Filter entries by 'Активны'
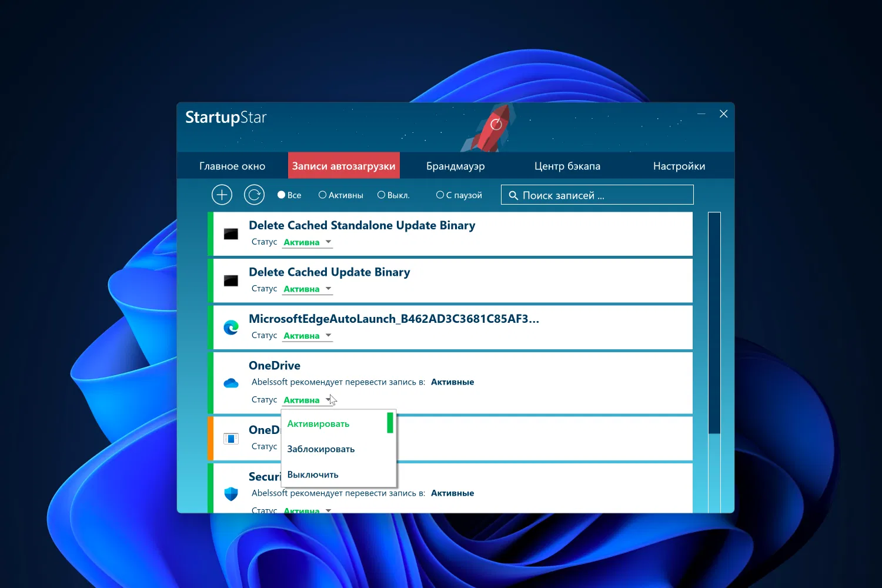 [341, 195]
